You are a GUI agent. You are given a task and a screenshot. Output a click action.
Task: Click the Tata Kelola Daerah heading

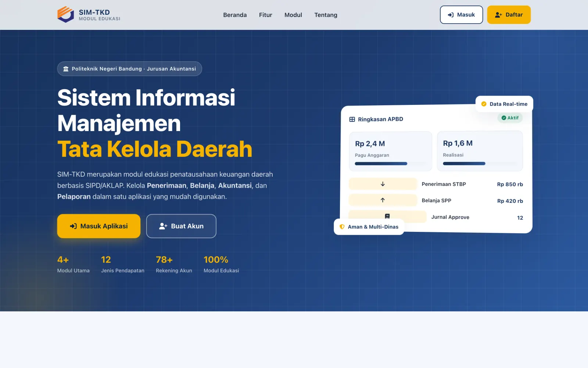tap(155, 149)
